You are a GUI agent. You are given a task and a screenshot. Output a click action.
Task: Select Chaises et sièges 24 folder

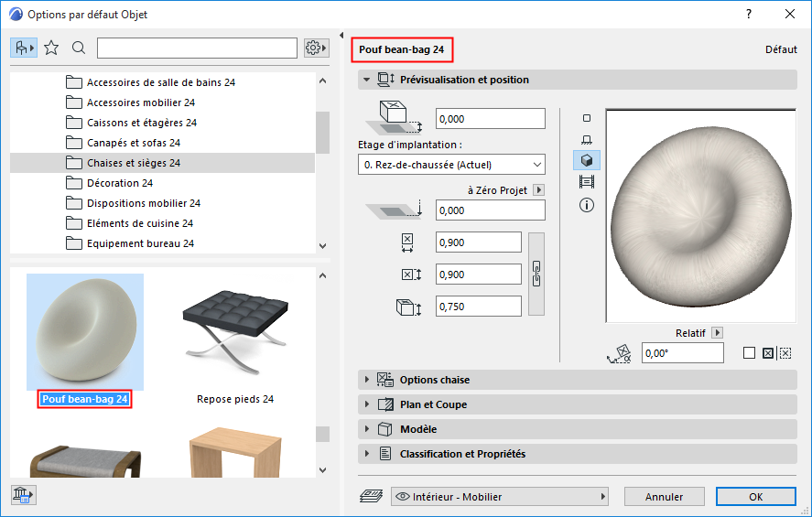162,163
